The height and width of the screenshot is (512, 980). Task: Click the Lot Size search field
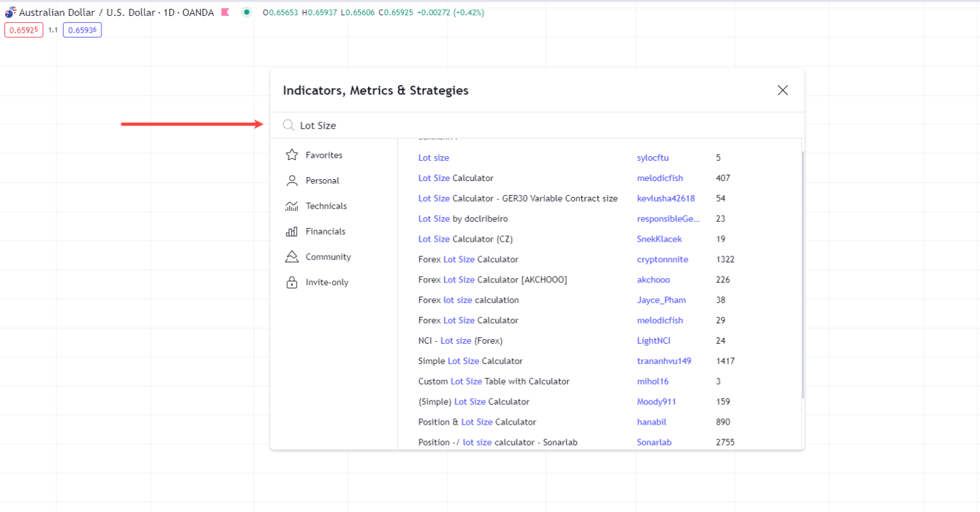point(542,126)
